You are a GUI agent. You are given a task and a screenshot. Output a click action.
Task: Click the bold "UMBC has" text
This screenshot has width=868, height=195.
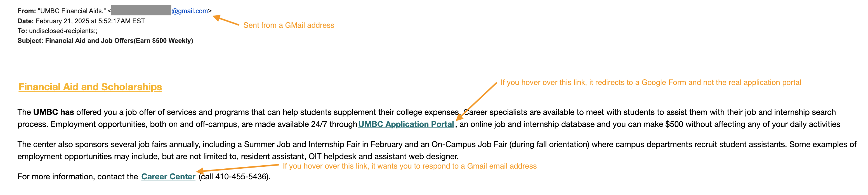pyautogui.click(x=53, y=112)
